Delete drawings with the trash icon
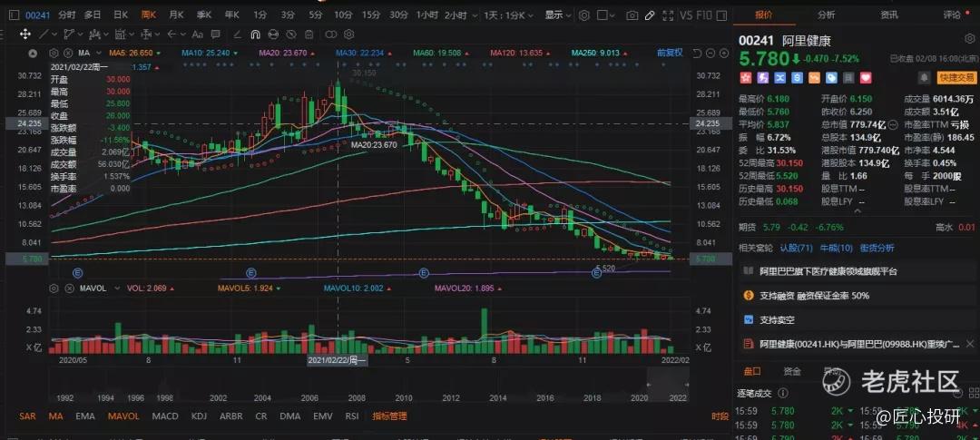Viewport: 980px width, 440px height. point(309,34)
